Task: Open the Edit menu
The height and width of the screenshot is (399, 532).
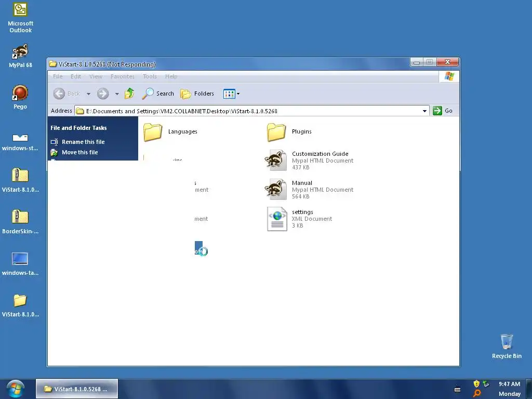Action: [x=76, y=76]
